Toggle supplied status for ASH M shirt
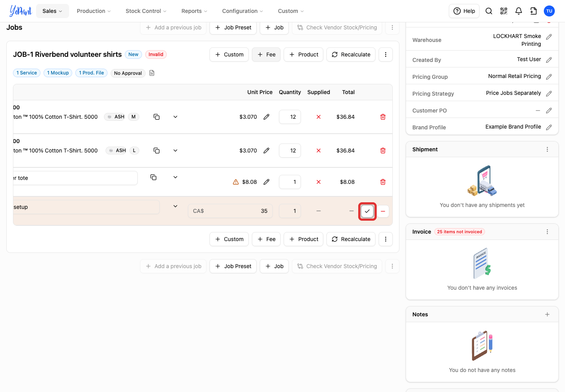The height and width of the screenshot is (392, 565). 319,117
